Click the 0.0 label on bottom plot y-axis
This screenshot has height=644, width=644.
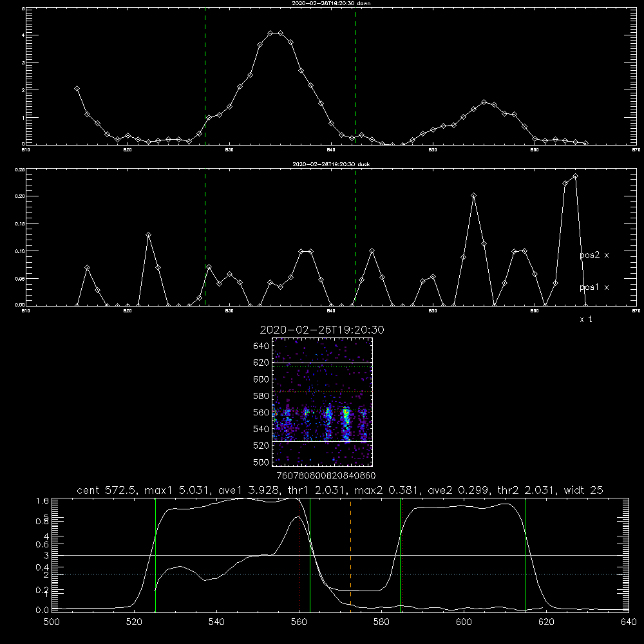[43, 611]
